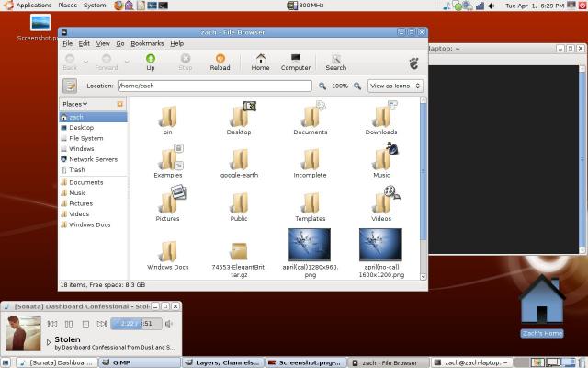Open Computer from the toolbar
588x368 pixels.
(296, 62)
